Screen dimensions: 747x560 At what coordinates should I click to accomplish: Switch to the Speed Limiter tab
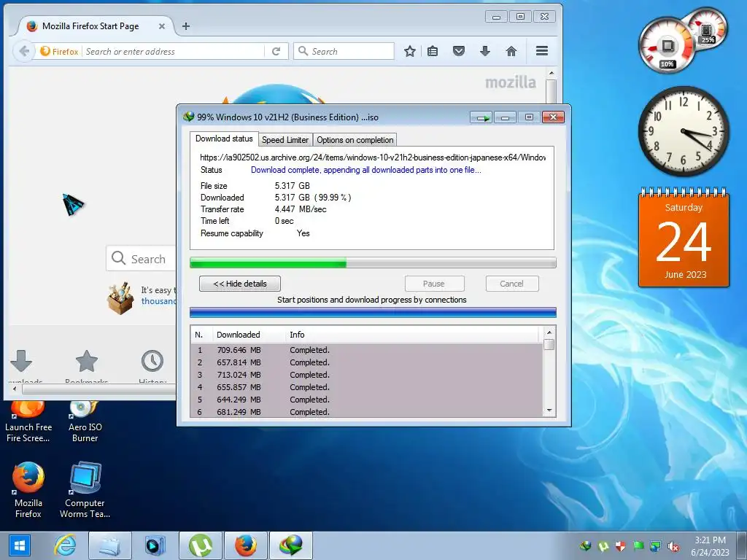pyautogui.click(x=285, y=139)
